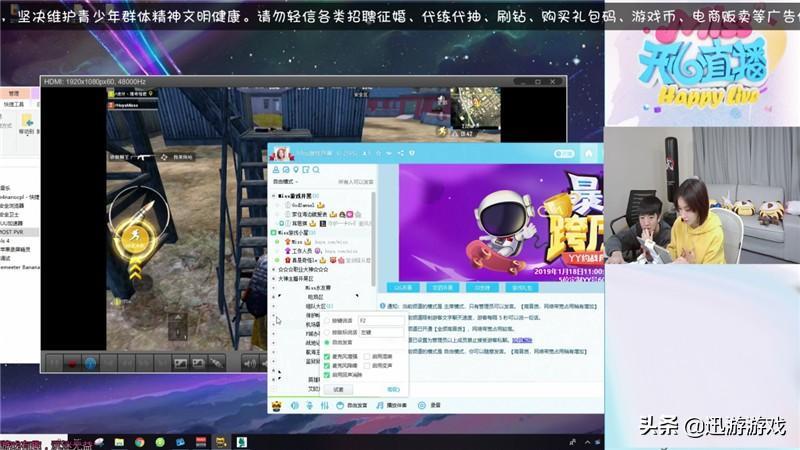Image resolution: width=800 pixels, height=450 pixels.
Task: Open the chat bubble icon in channel panel
Action: pos(286,170)
